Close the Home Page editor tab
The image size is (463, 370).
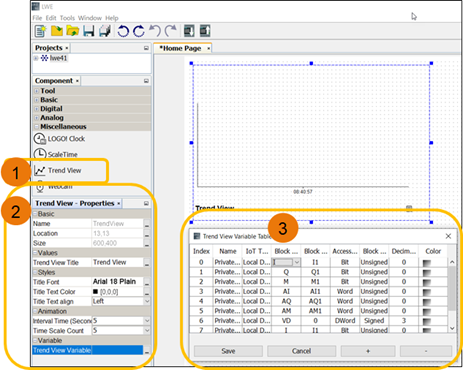coord(209,48)
